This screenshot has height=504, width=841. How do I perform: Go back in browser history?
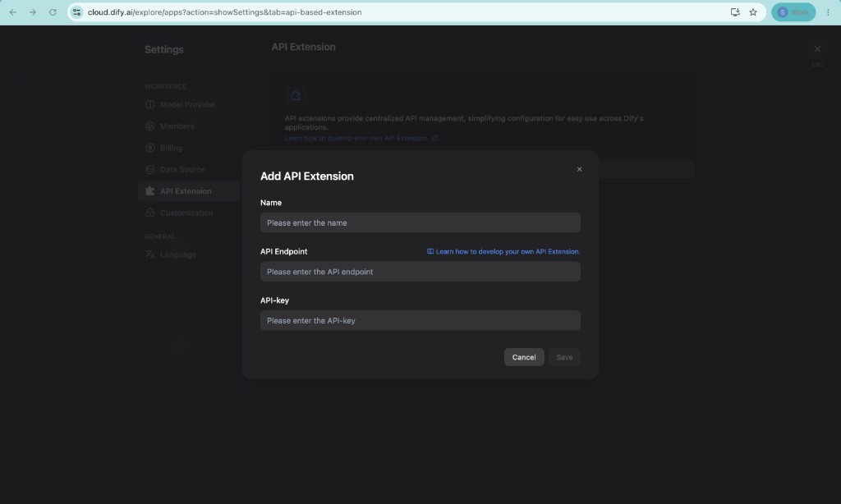point(13,11)
